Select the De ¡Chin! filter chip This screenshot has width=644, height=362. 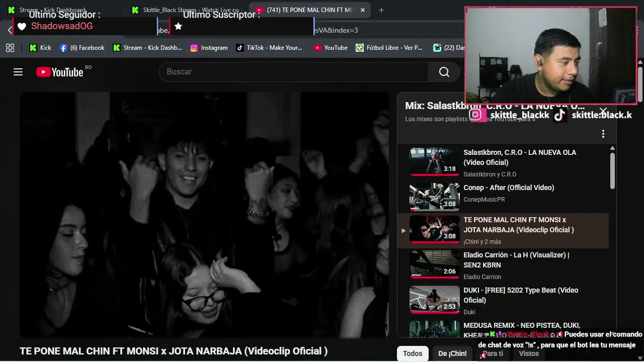pyautogui.click(x=452, y=353)
